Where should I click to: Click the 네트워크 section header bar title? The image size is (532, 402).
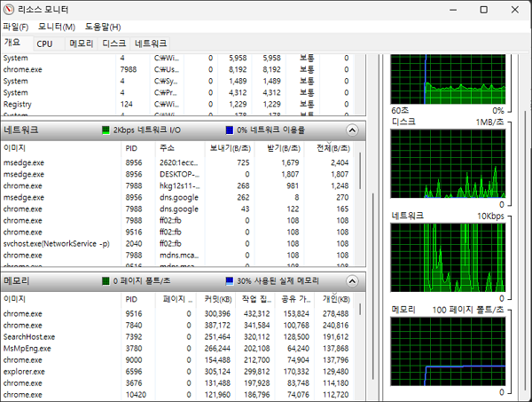tap(21, 130)
